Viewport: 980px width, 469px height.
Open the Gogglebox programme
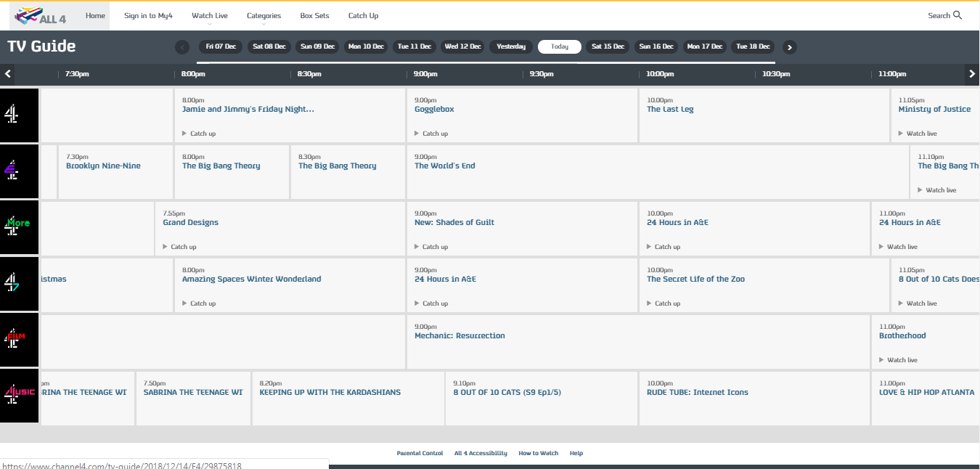[x=434, y=110]
